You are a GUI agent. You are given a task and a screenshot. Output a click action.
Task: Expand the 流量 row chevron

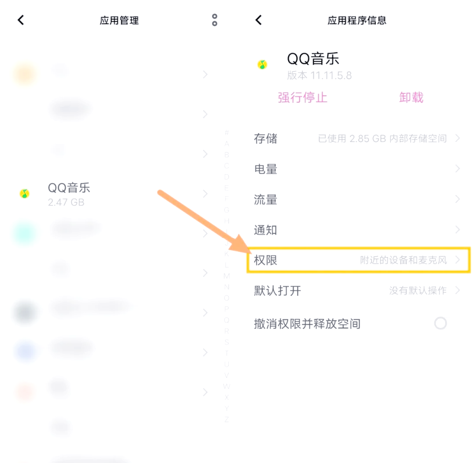457,199
